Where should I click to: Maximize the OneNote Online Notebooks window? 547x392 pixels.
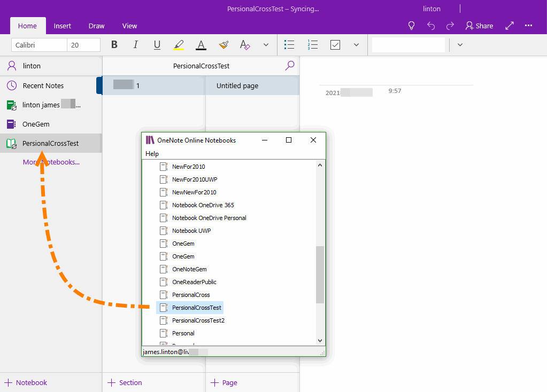pos(289,140)
